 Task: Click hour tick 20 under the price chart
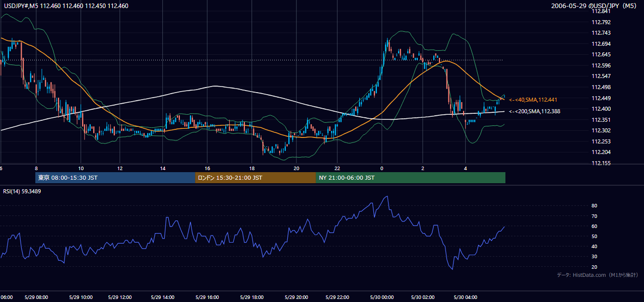[x=296, y=168]
